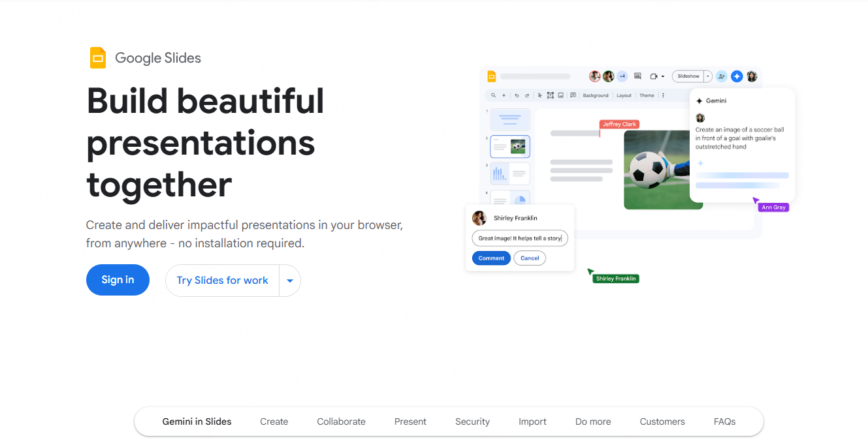Click the video camera meet icon
This screenshot has width=868, height=443.
(654, 76)
